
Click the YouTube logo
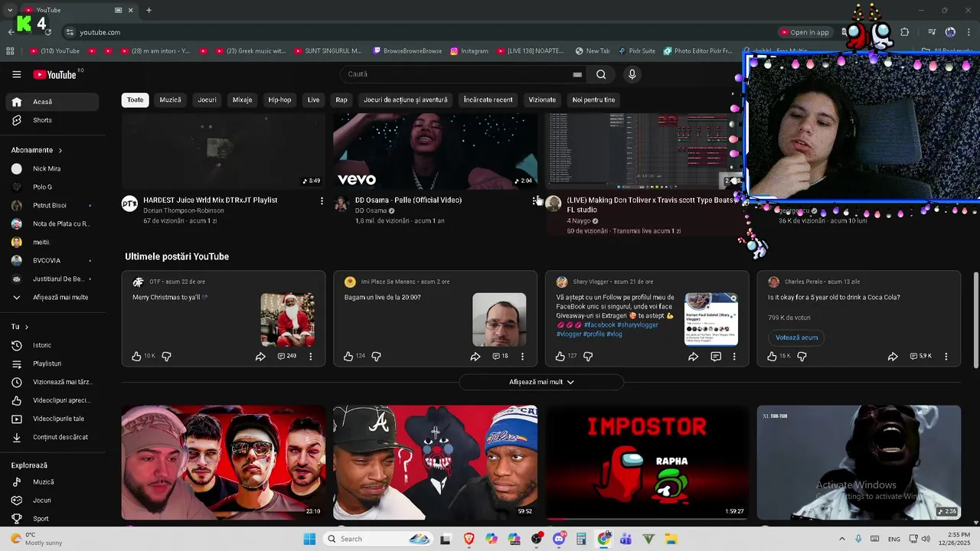pos(54,74)
